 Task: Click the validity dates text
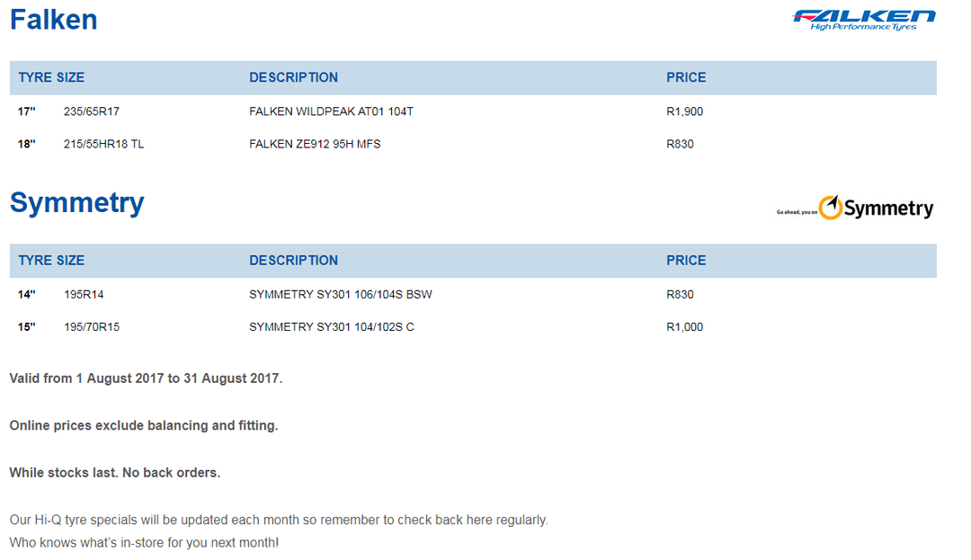(x=147, y=378)
